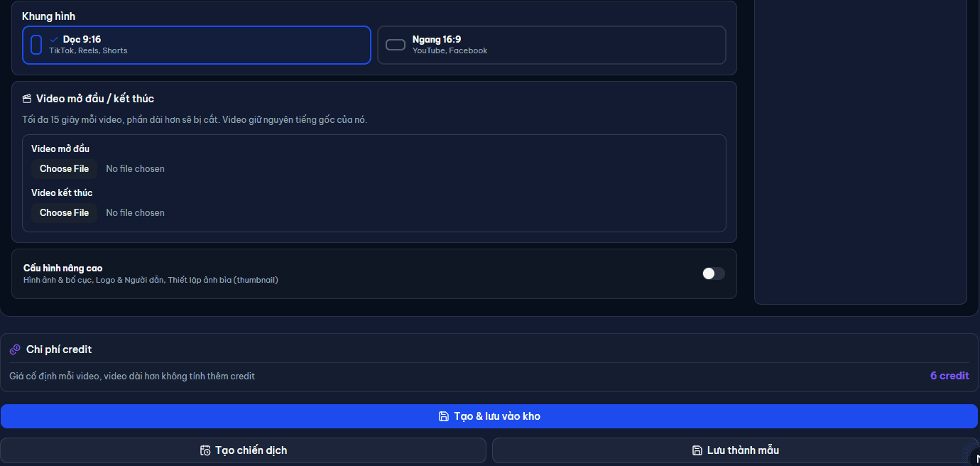Click the credit coin icon beside Chi phí credit

click(15, 349)
